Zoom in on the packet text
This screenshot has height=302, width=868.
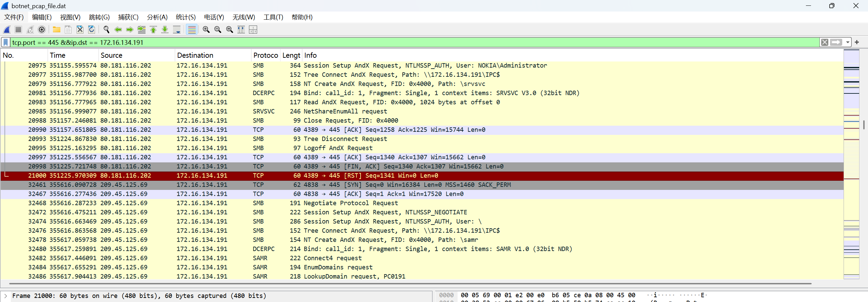pyautogui.click(x=206, y=30)
